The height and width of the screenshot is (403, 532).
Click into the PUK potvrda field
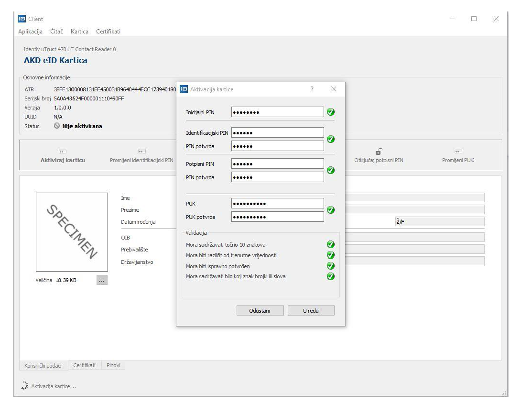(277, 217)
